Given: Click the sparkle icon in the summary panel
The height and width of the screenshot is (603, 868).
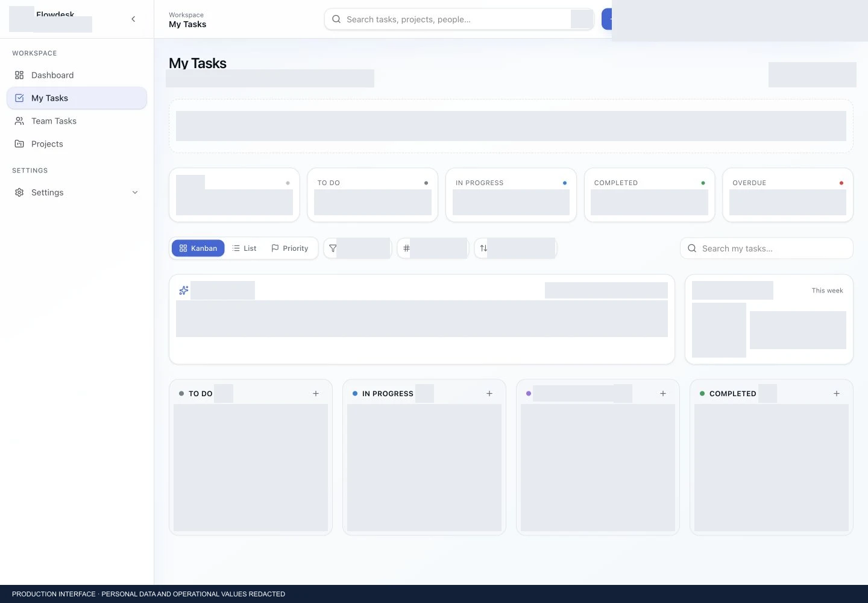Looking at the screenshot, I should pyautogui.click(x=184, y=291).
